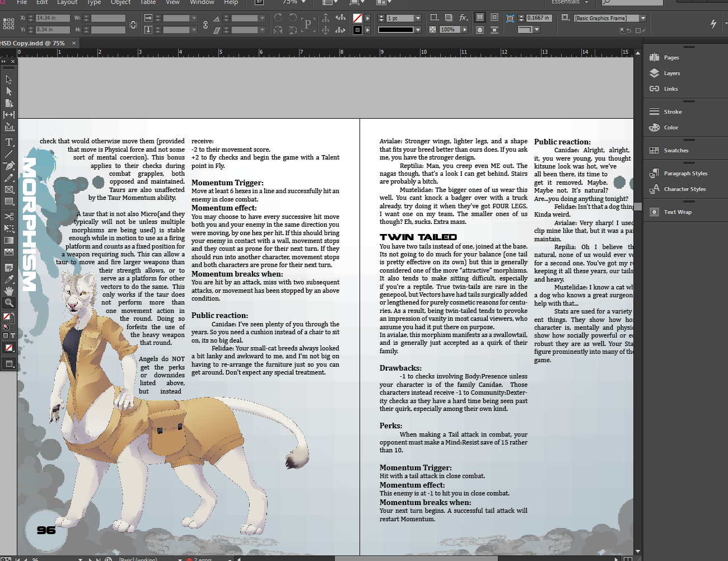Toggle constrain proportions for scaling
Image resolution: width=728 pixels, height=561 pixels.
[206, 24]
